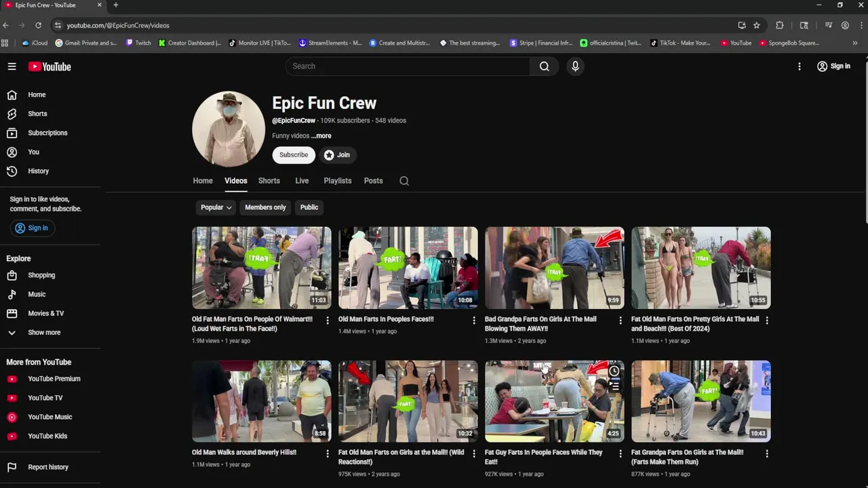Click the search magnifier button
Image resolution: width=868 pixels, height=488 pixels.
click(545, 66)
